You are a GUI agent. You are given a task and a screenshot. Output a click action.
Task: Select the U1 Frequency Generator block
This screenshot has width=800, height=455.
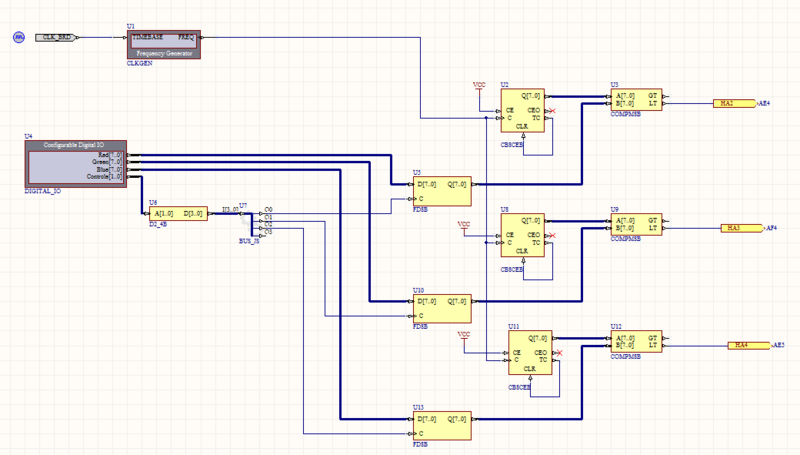(x=165, y=44)
